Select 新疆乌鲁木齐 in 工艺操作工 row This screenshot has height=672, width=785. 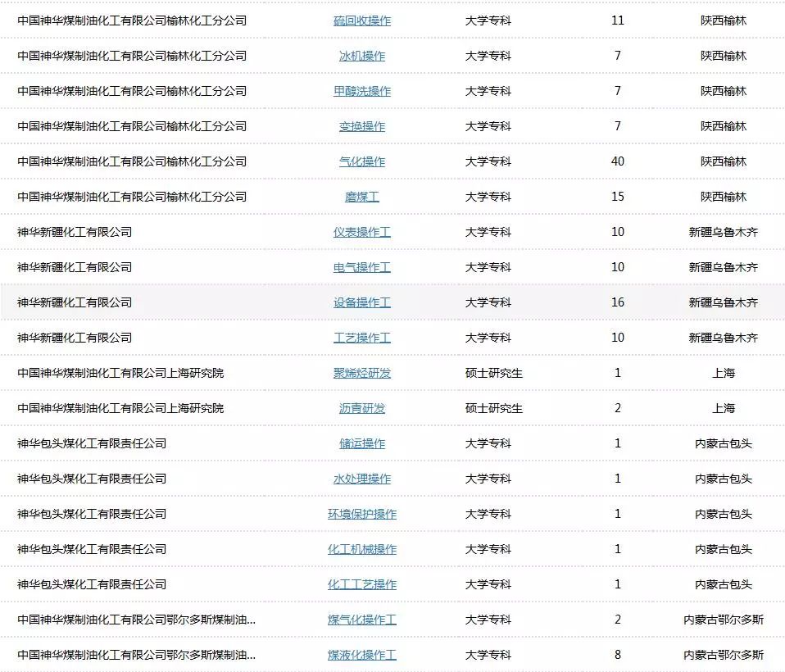click(724, 338)
